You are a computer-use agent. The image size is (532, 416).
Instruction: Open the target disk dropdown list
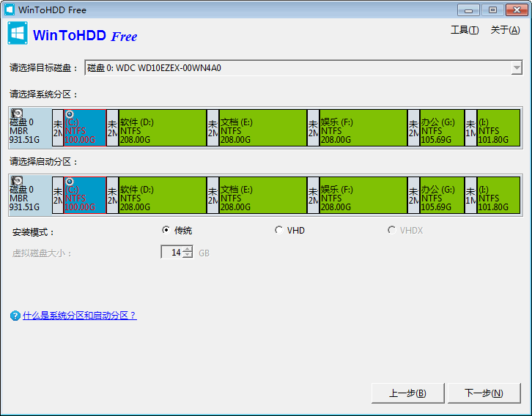[x=517, y=68]
